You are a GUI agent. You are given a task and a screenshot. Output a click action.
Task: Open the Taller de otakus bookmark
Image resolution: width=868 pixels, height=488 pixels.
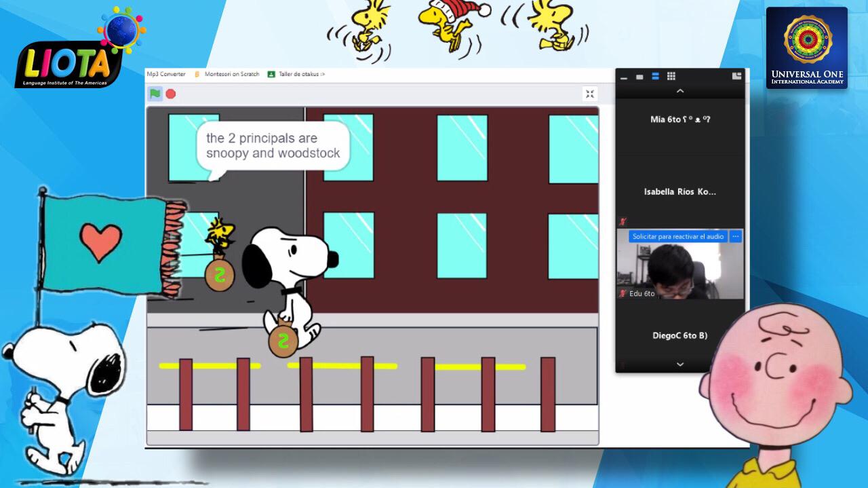point(296,74)
